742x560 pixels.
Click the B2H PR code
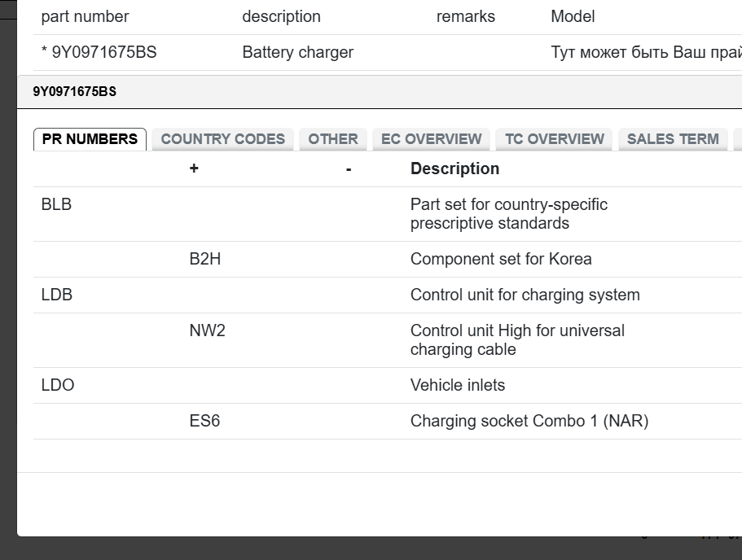tap(204, 260)
